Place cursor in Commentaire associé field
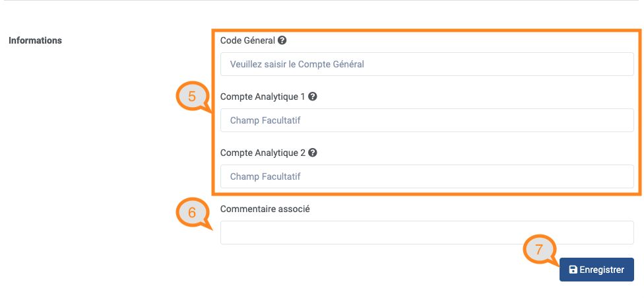Screen dimensions: 644x298 tap(427, 233)
